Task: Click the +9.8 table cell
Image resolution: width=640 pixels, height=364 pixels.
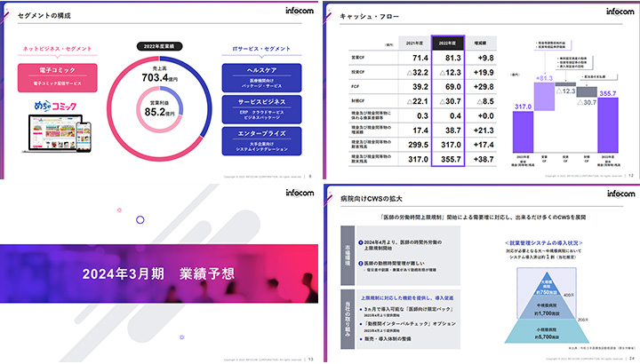Action: 485,58
